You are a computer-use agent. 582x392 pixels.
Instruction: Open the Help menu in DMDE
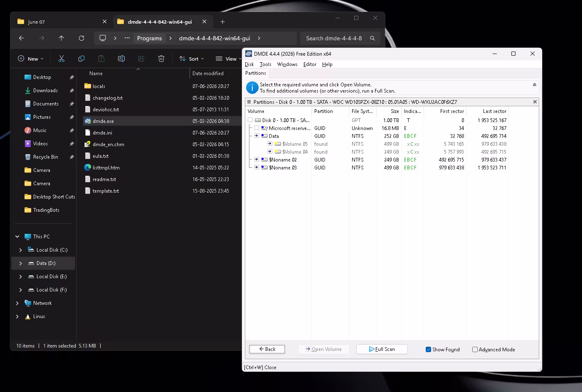pyautogui.click(x=327, y=64)
